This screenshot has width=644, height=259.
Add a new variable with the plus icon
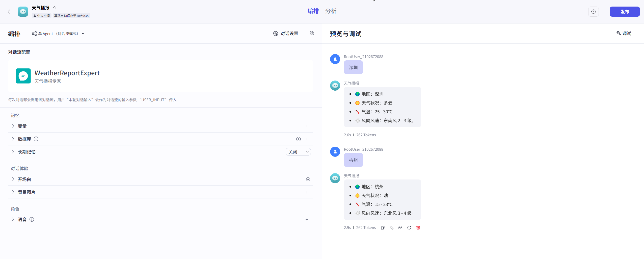click(307, 126)
